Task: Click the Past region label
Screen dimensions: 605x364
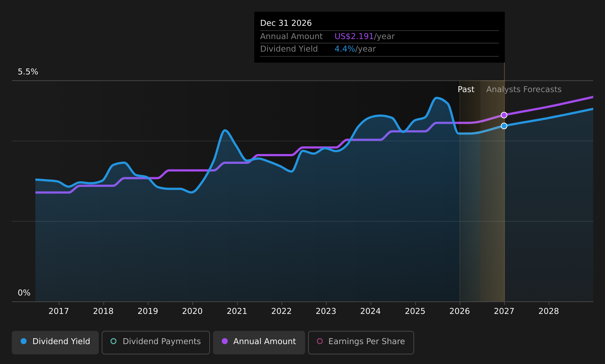Action: coord(466,90)
